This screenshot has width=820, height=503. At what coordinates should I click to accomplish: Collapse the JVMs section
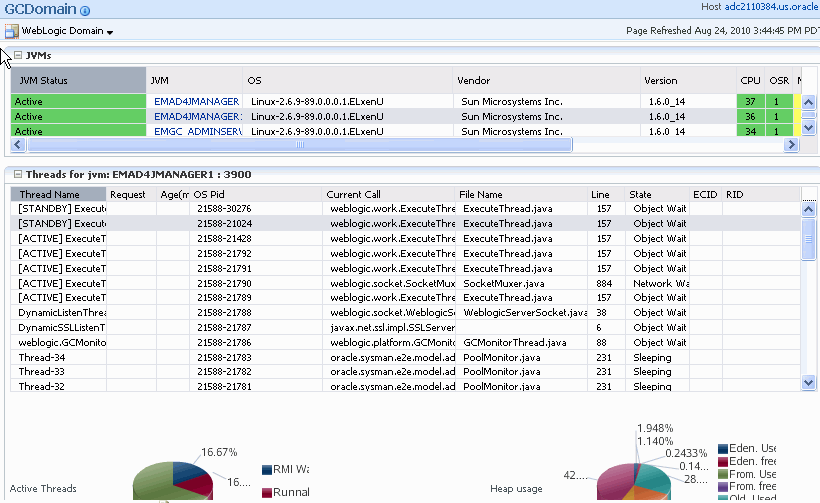(x=18, y=54)
